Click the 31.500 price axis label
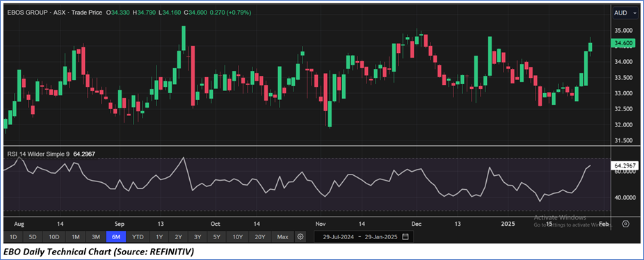Viewport: 644px width, 260px height. coord(622,140)
